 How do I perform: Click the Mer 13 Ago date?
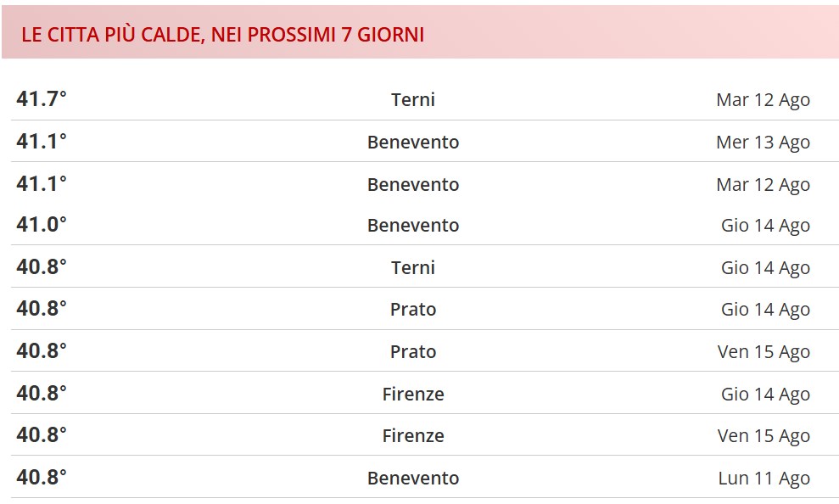(x=763, y=143)
